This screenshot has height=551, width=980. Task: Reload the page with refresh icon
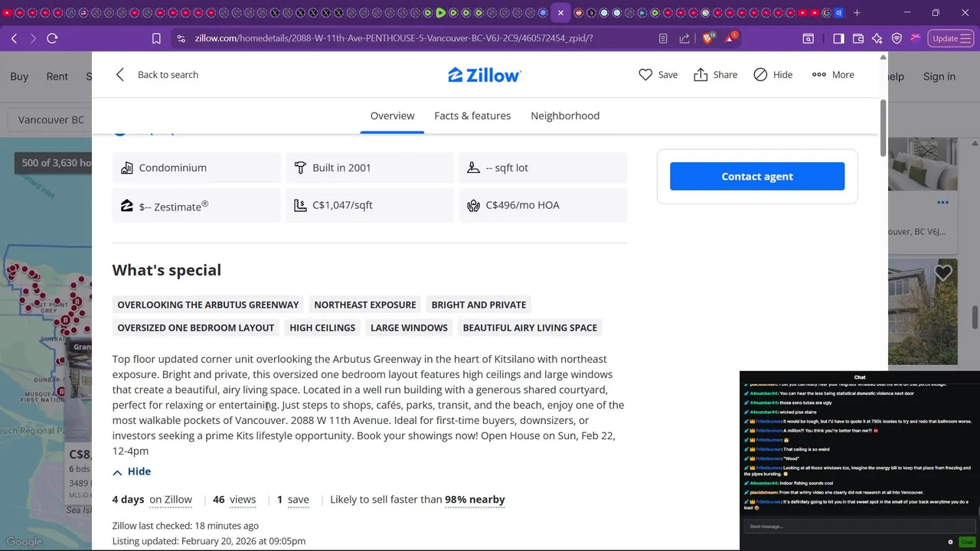[52, 38]
